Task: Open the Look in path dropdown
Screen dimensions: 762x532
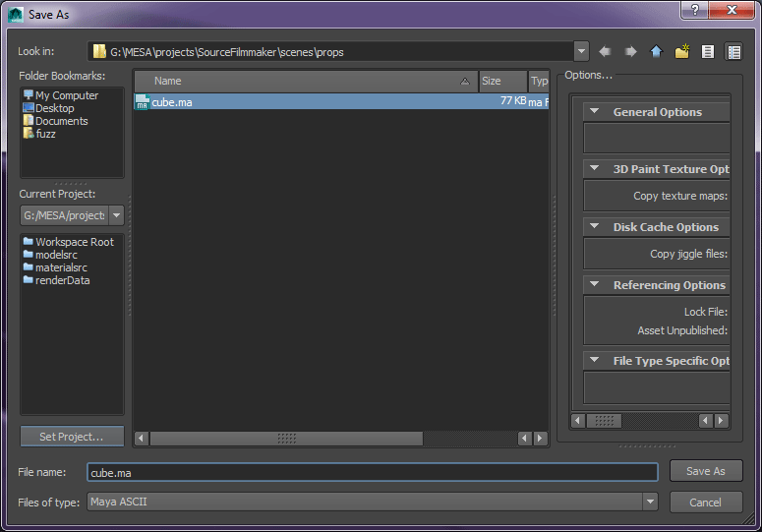Action: 581,51
